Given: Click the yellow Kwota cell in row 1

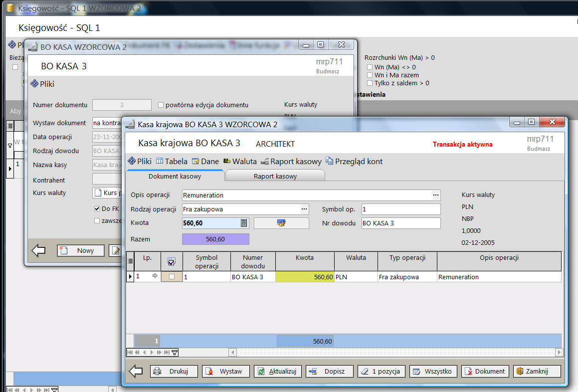Looking at the screenshot, I should tap(305, 277).
